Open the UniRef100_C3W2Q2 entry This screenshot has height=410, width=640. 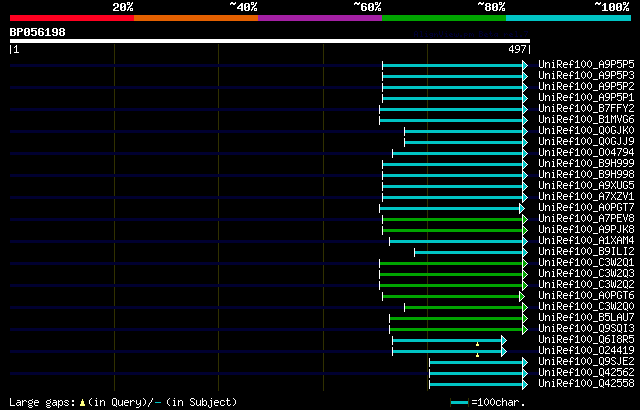pos(586,285)
